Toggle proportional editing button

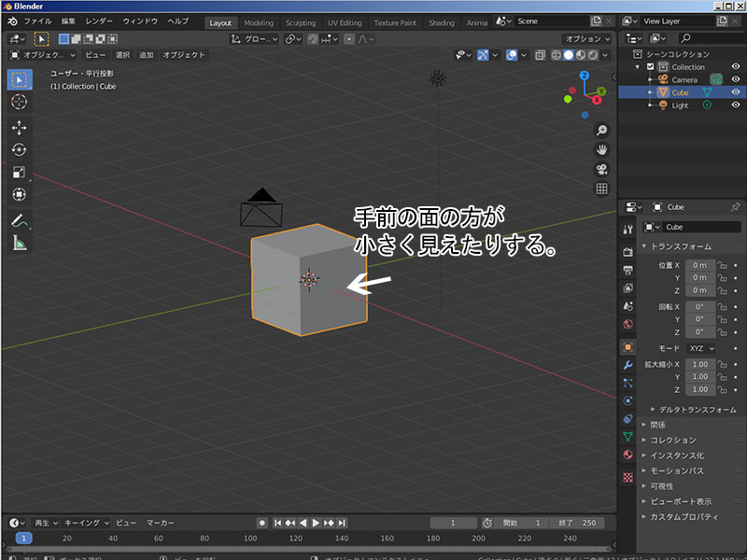click(x=349, y=39)
